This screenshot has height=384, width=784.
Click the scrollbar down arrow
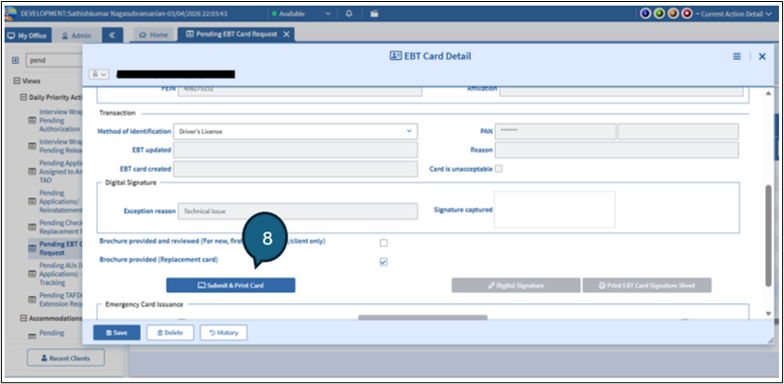pos(768,314)
